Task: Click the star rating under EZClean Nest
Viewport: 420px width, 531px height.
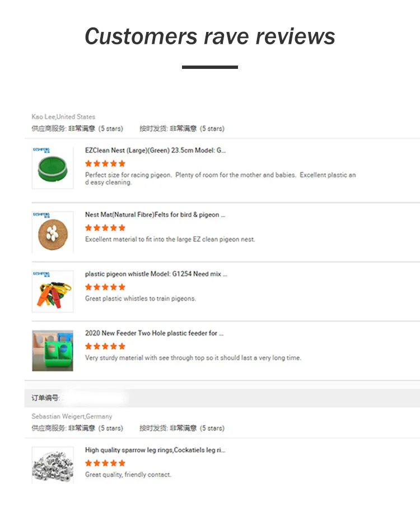Action: click(x=105, y=164)
